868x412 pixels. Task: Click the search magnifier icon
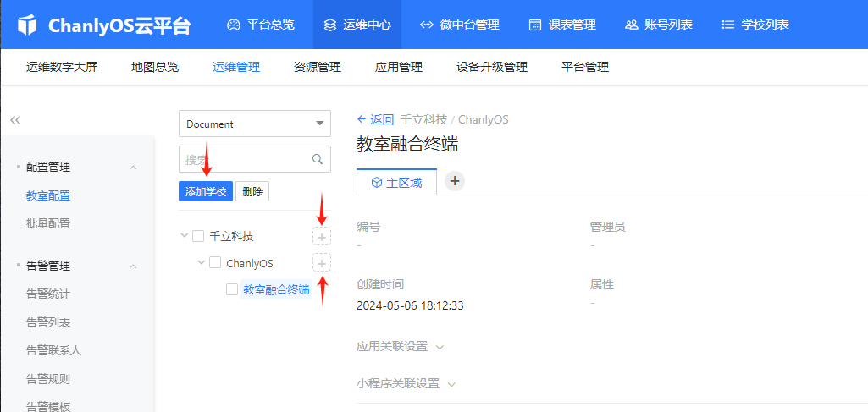[x=318, y=159]
